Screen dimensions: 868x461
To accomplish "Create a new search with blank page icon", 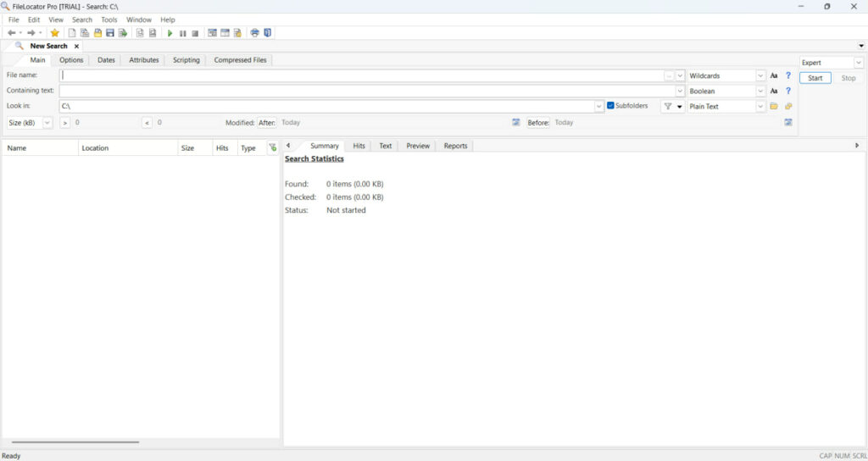I will tap(71, 33).
